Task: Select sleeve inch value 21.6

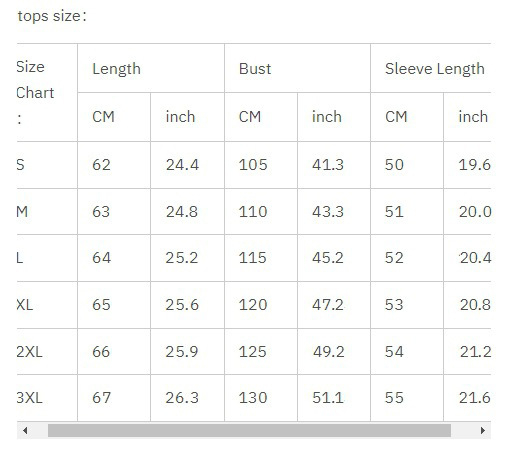Action: pos(475,398)
